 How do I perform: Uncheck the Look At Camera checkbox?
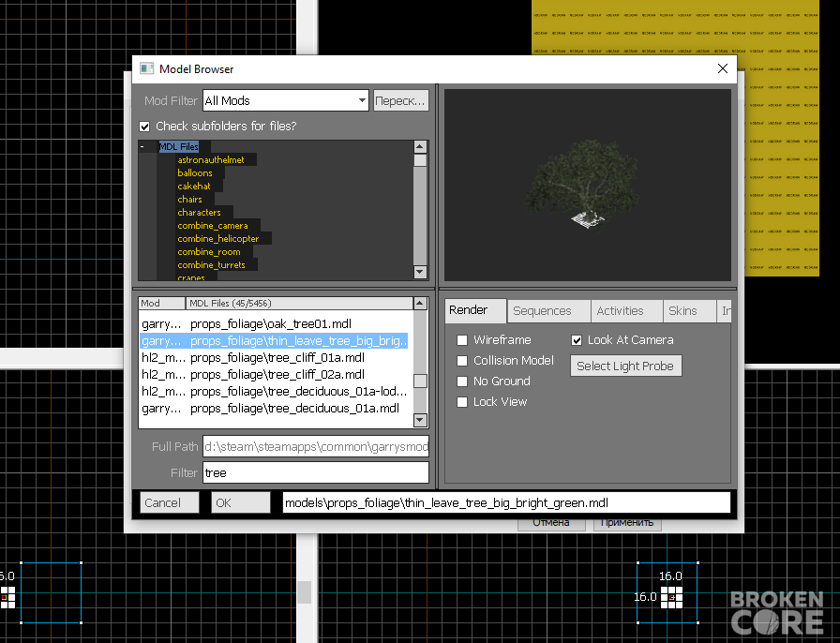pos(577,340)
